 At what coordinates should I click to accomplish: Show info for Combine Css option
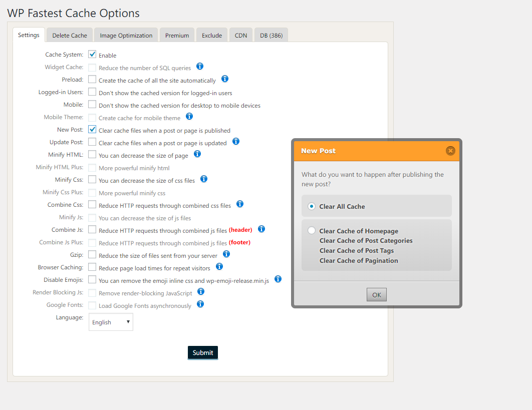tap(240, 204)
